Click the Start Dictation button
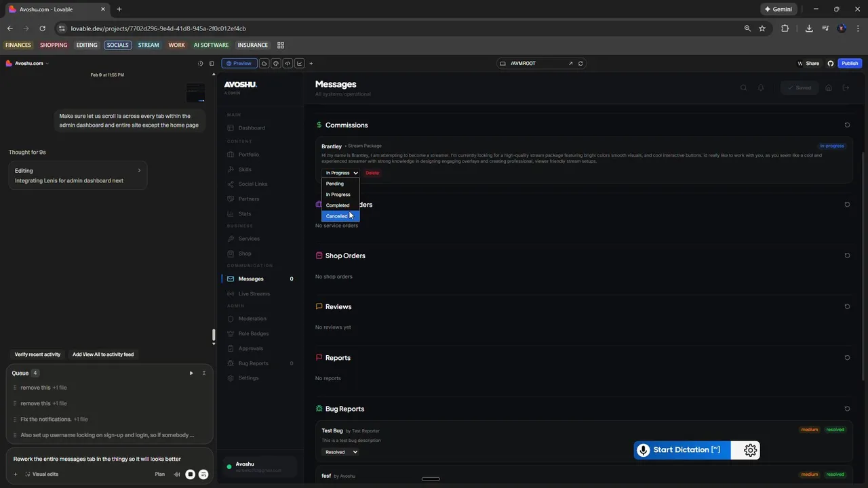The width and height of the screenshot is (868, 488). click(682, 450)
